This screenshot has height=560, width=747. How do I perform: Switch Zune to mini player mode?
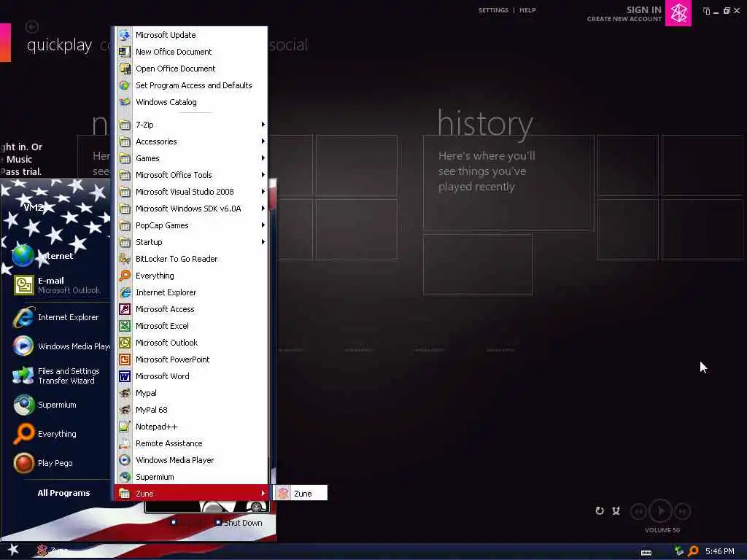pyautogui.click(x=706, y=11)
